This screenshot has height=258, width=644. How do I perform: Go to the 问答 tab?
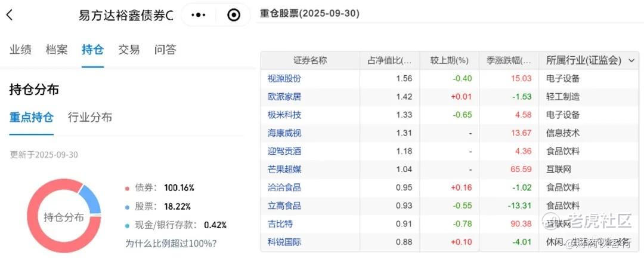165,50
